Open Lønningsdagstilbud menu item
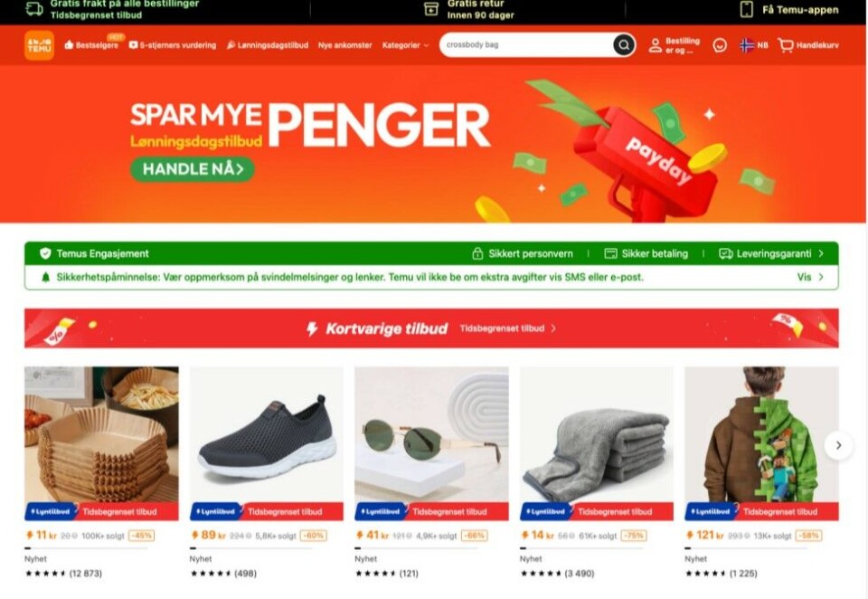 pos(268,45)
